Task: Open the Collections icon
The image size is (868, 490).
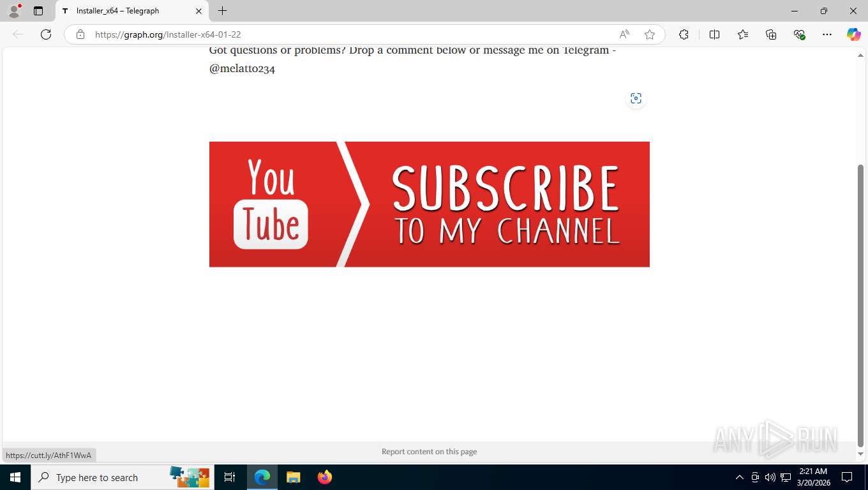Action: coord(771,34)
